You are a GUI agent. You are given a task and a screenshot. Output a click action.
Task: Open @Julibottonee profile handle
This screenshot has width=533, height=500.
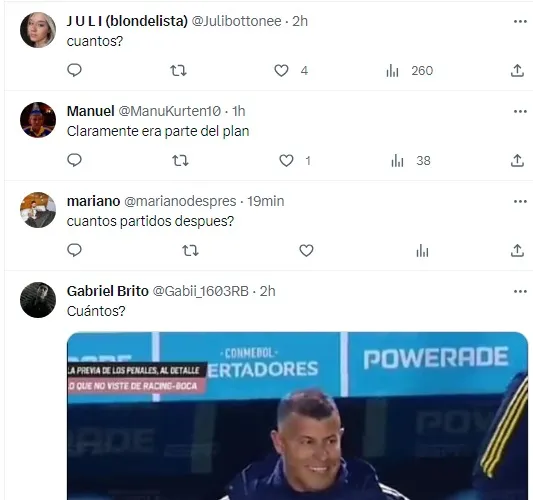tap(237, 21)
